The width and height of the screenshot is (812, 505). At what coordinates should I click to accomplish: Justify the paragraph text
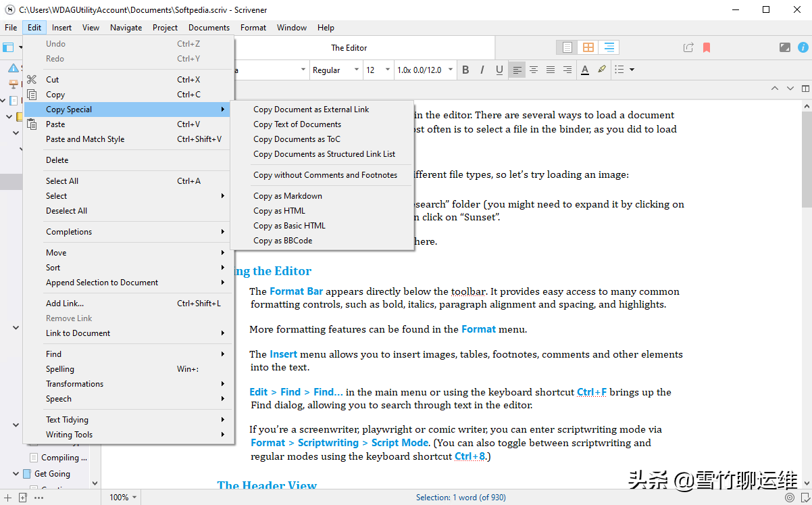(551, 70)
